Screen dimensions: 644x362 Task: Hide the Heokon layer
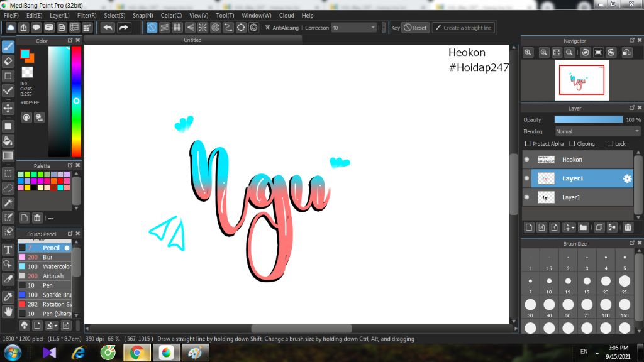[x=527, y=160]
